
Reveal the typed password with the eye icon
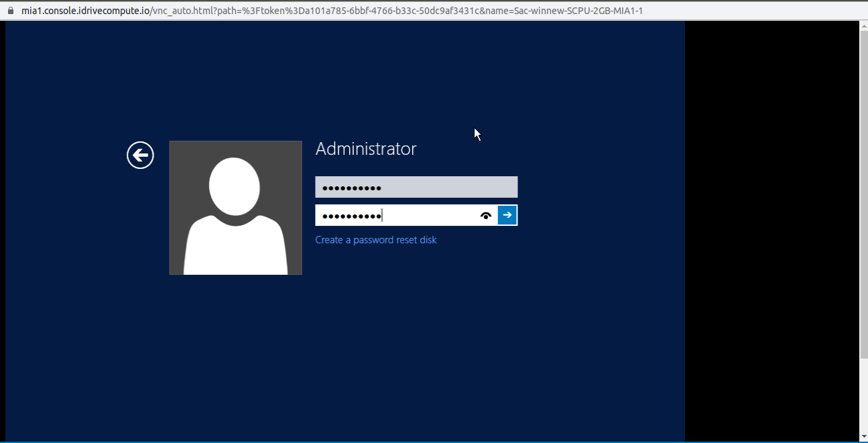point(486,215)
